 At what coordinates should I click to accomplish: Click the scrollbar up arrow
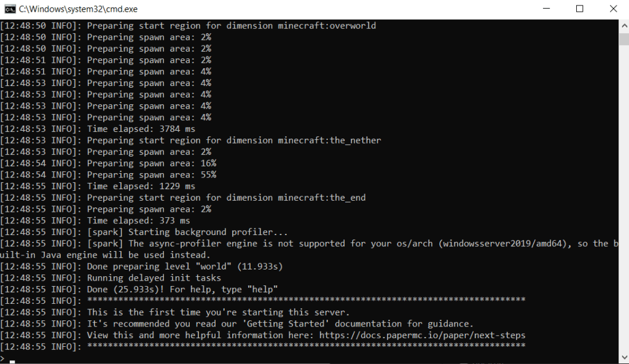click(x=624, y=26)
